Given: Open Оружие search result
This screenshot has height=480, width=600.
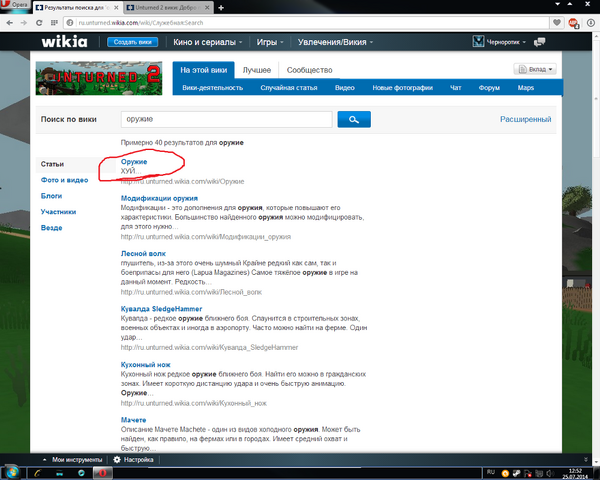Looking at the screenshot, I should click(x=134, y=162).
